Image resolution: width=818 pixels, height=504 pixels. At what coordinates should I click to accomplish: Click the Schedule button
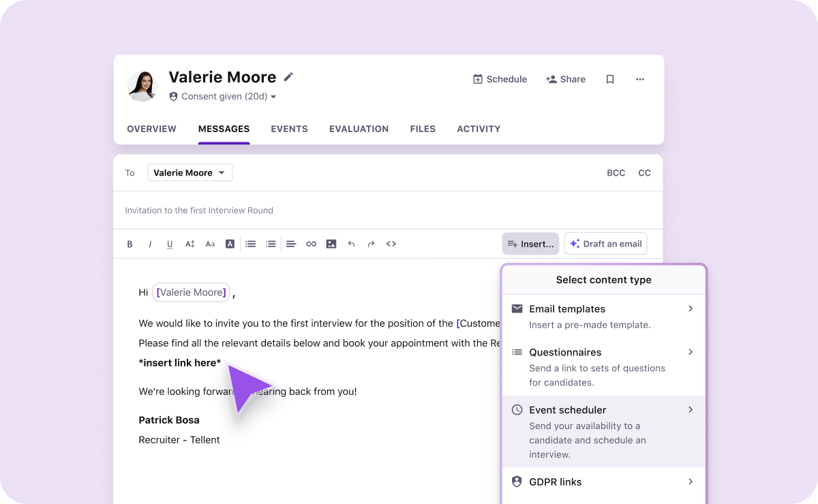click(x=500, y=79)
